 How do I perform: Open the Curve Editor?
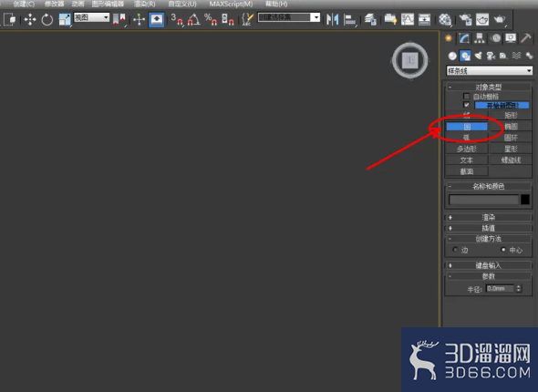point(408,19)
